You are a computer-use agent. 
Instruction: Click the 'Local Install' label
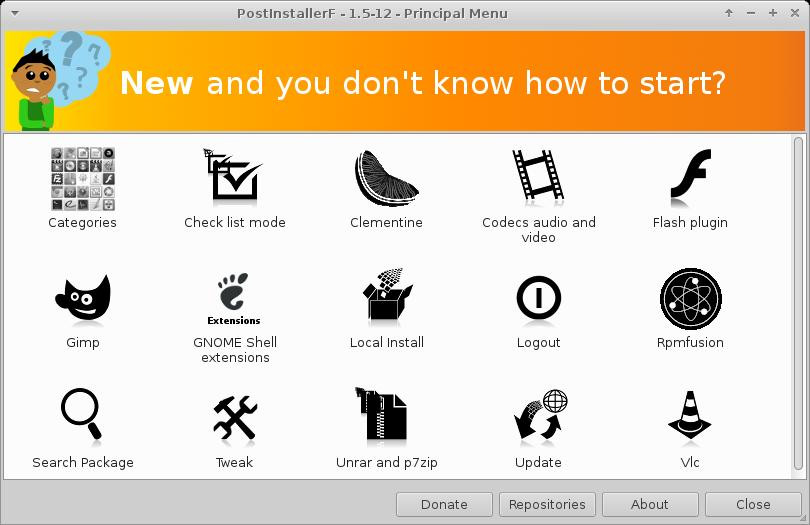tap(387, 342)
